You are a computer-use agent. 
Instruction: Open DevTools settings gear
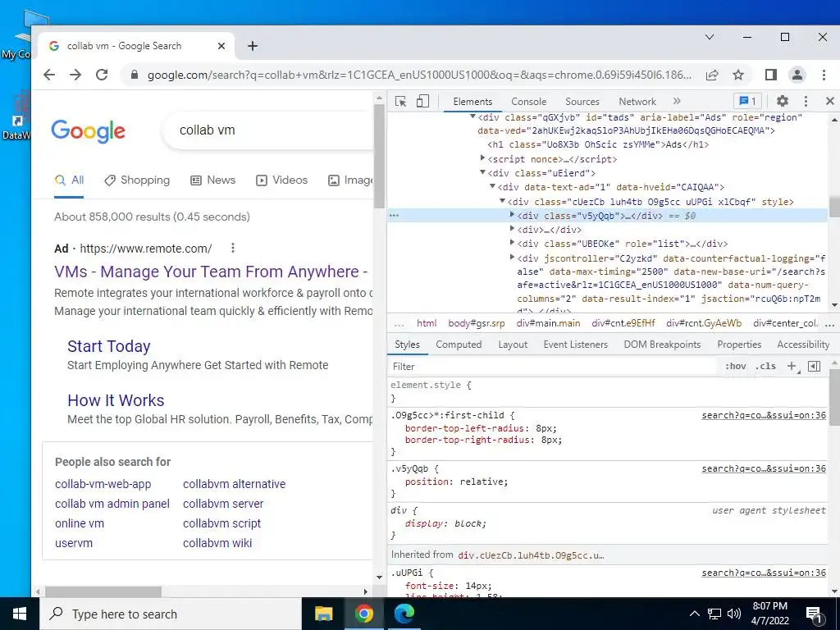click(782, 101)
